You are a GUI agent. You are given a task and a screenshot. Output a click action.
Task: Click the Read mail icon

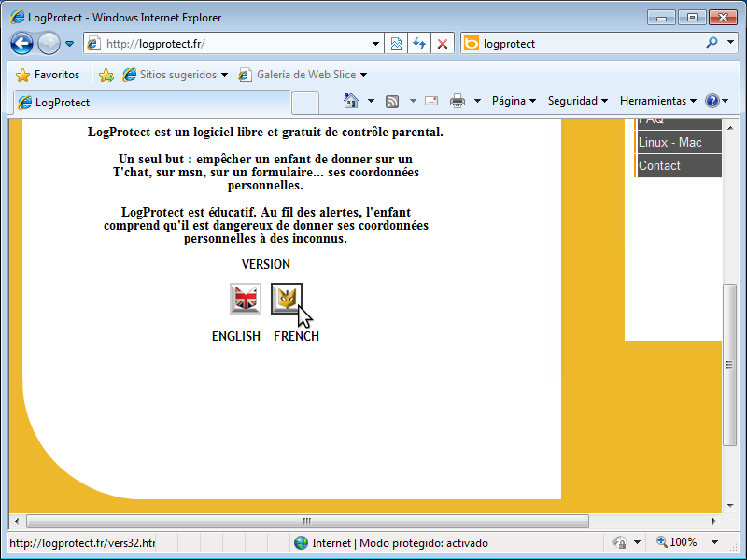[x=431, y=101]
